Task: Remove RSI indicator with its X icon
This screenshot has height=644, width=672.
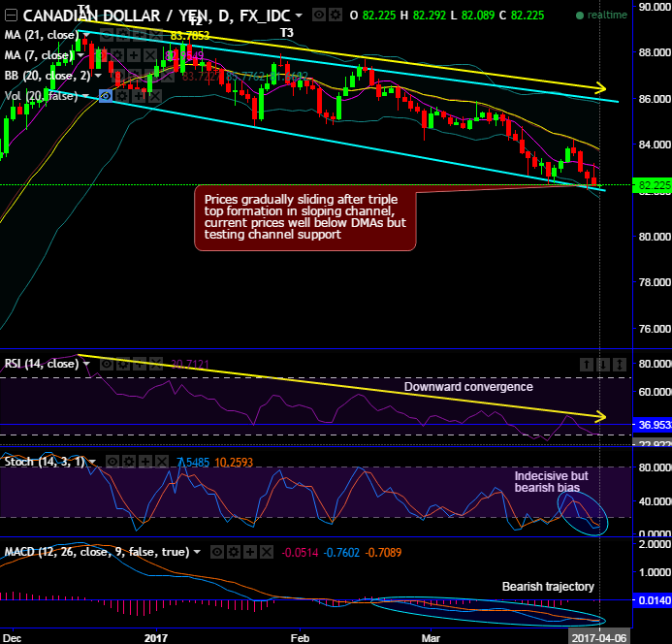Action: click(156, 365)
